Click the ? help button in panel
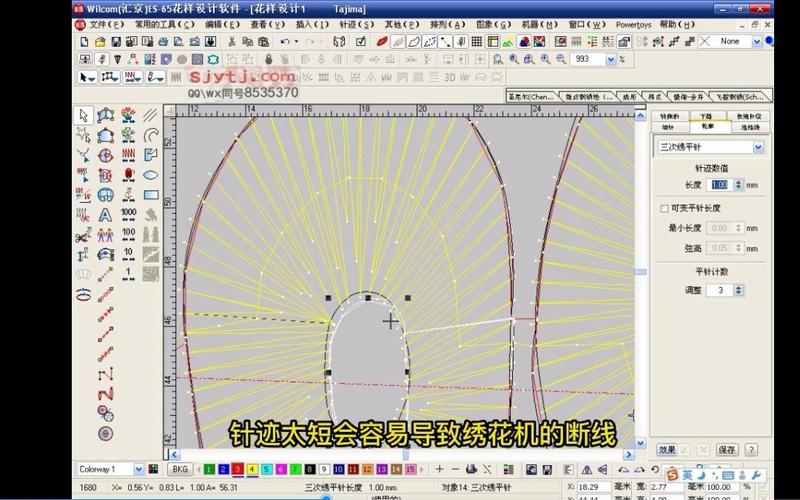The image size is (800, 500). [x=751, y=449]
